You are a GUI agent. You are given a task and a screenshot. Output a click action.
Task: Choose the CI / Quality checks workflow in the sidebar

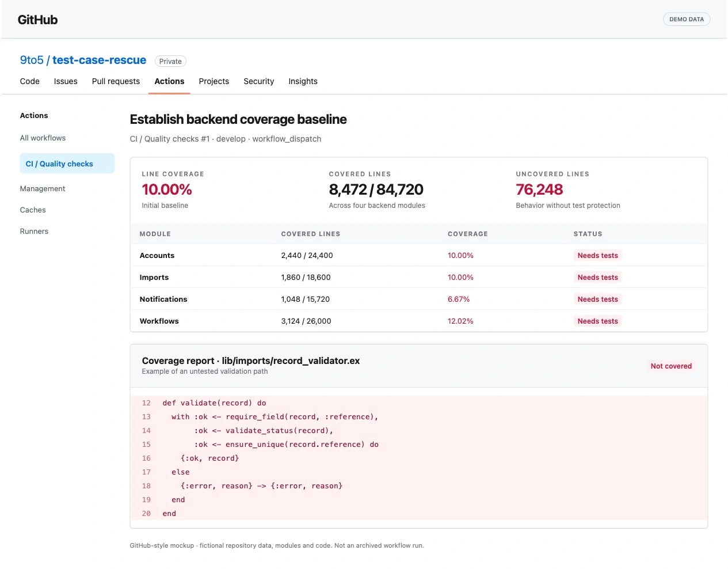pos(67,164)
